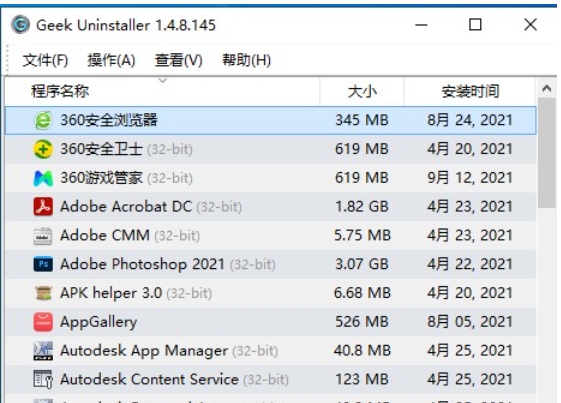
Task: Click the 123 MB size value
Action: pos(362,379)
